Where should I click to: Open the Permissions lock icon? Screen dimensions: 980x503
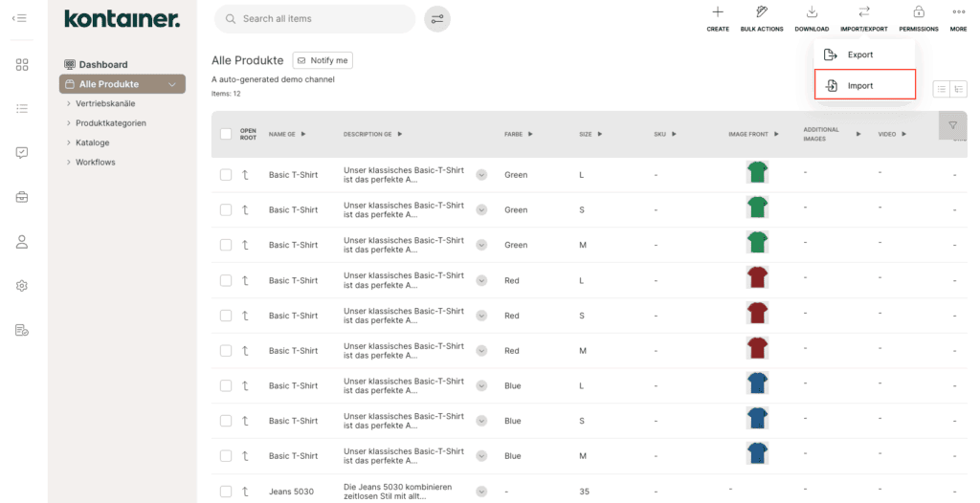pyautogui.click(x=919, y=13)
